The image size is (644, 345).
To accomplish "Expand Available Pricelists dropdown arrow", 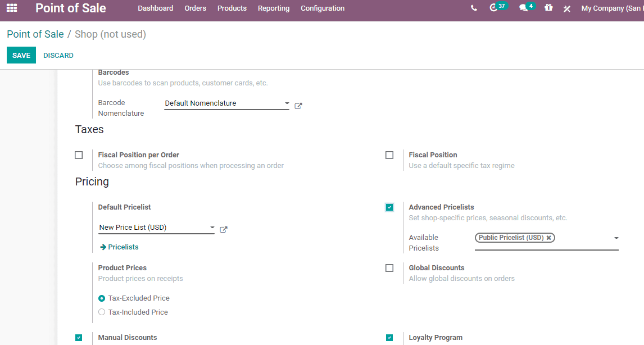I will tap(616, 238).
